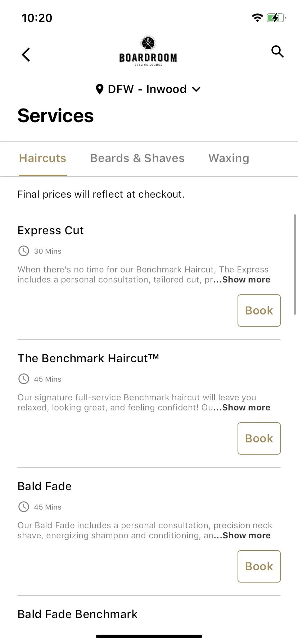Open search with the magnifier icon
Viewport: 298px width, 644px height.
pyautogui.click(x=277, y=52)
